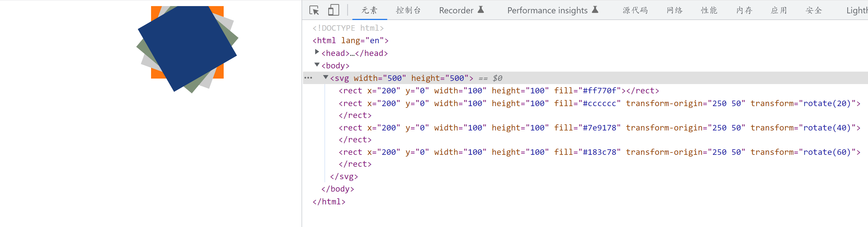
Task: Select the closing body tag
Action: [338, 189]
